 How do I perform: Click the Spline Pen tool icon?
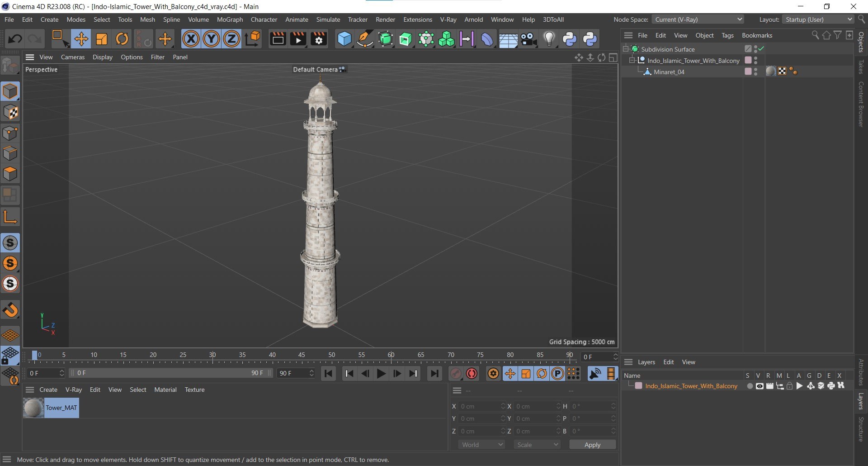point(364,39)
